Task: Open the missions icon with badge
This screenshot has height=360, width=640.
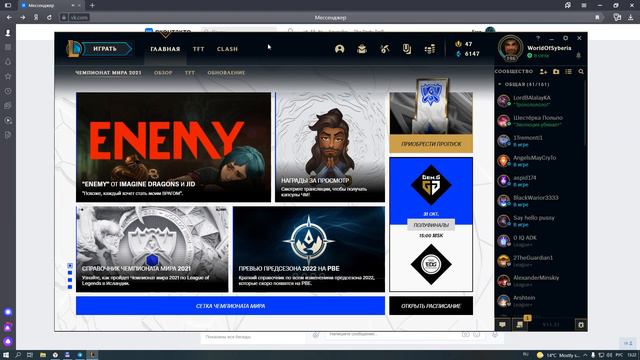Action: point(520,324)
